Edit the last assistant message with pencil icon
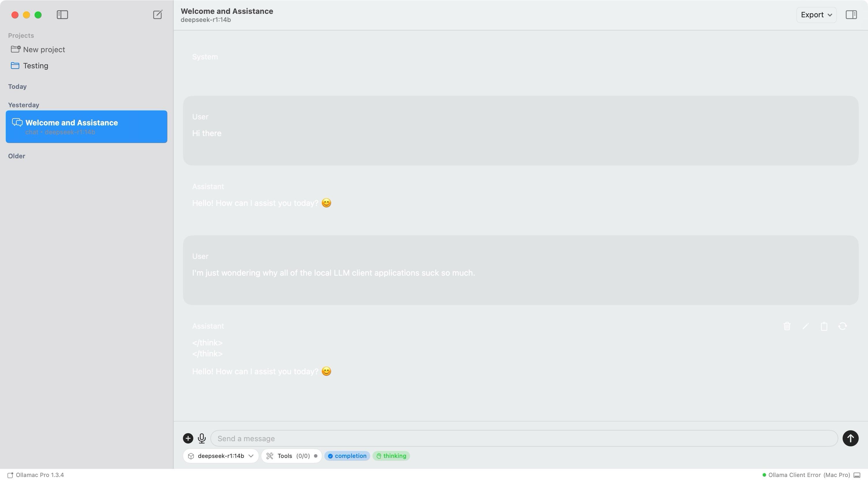Viewport: 868px width, 481px height. point(806,326)
